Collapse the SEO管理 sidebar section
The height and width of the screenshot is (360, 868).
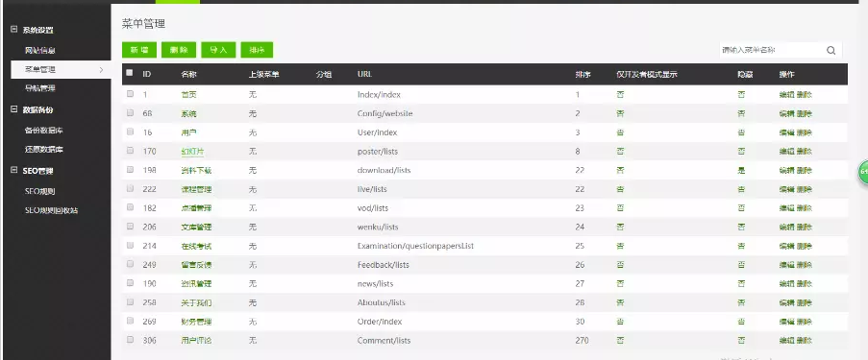(14, 170)
